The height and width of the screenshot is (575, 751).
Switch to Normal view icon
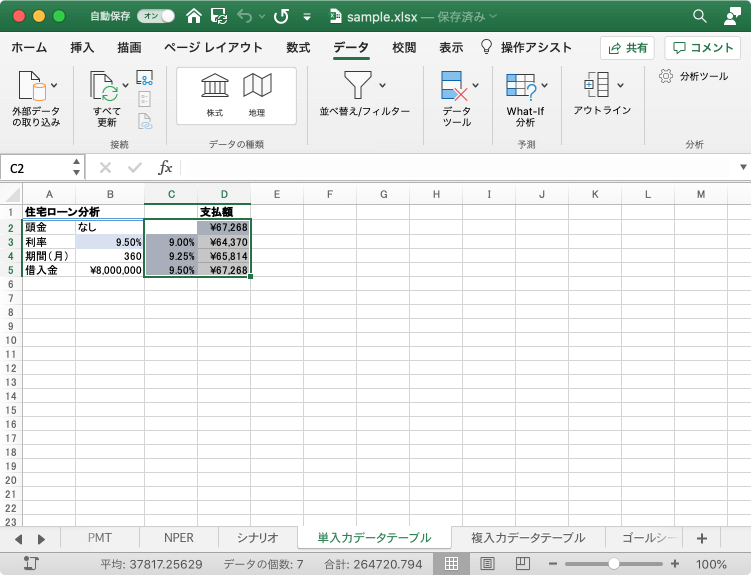451,564
